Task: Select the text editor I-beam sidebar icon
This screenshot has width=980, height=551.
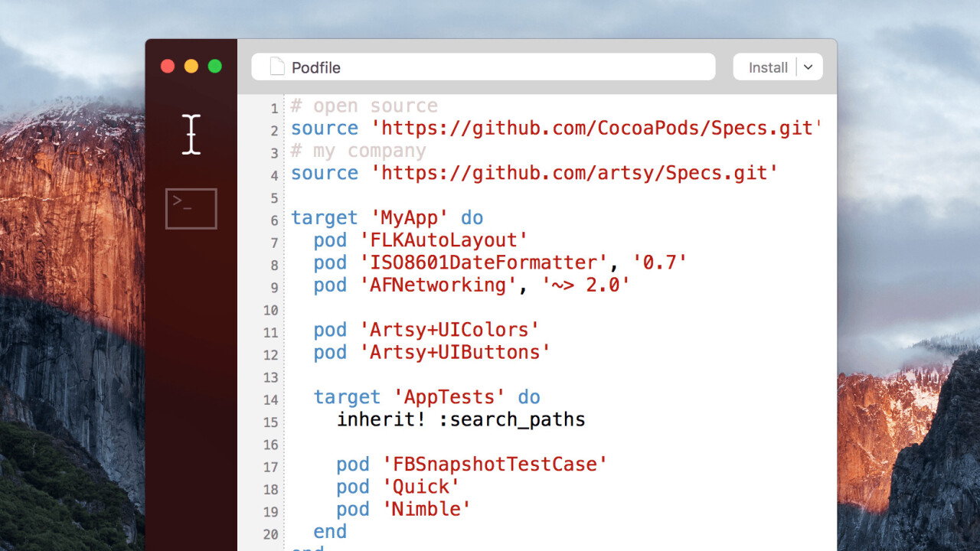Action: pyautogui.click(x=191, y=135)
